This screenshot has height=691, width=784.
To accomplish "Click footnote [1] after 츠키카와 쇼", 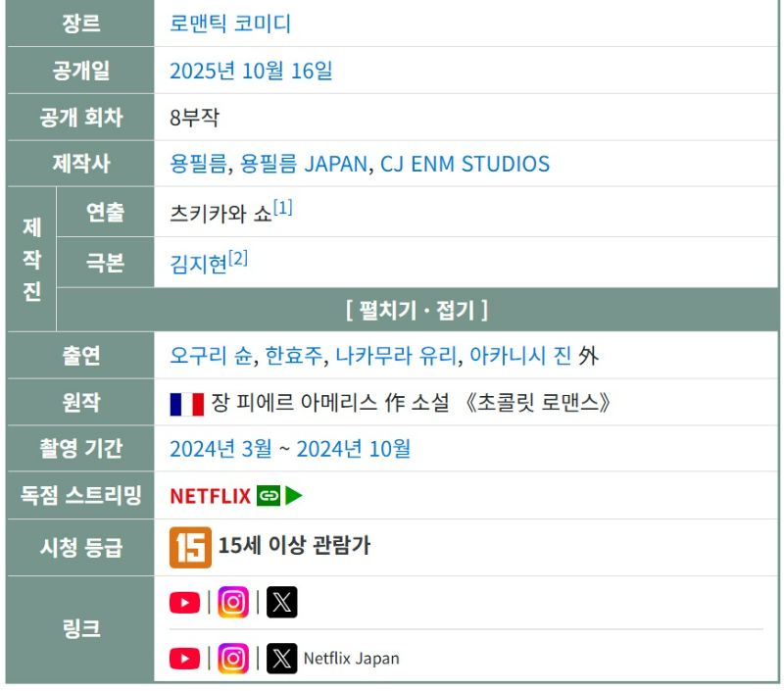I will click(x=283, y=208).
